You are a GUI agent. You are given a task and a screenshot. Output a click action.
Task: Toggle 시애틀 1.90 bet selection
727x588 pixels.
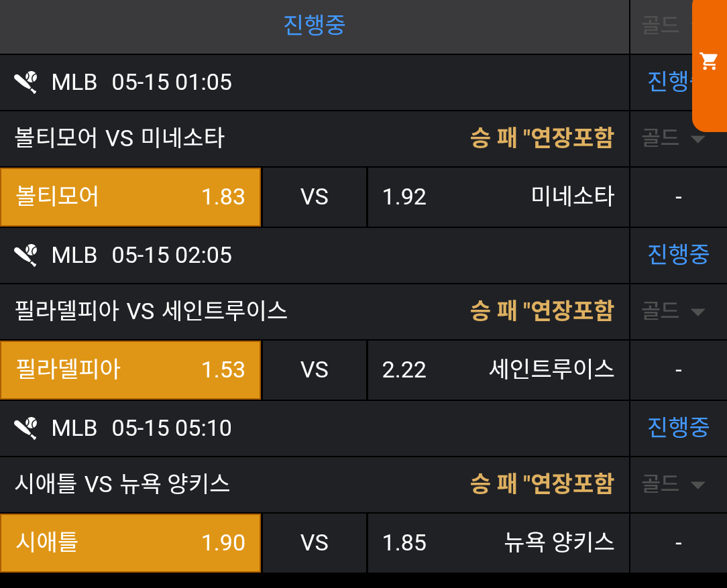[130, 543]
